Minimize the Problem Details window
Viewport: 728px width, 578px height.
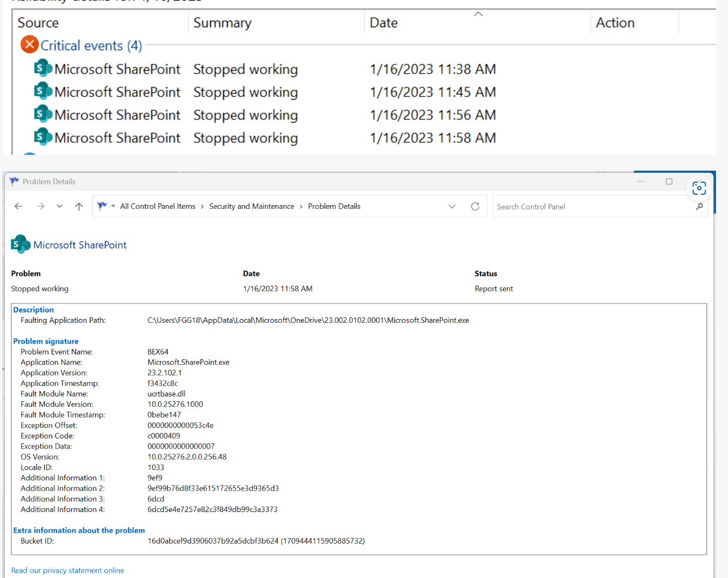(x=640, y=182)
